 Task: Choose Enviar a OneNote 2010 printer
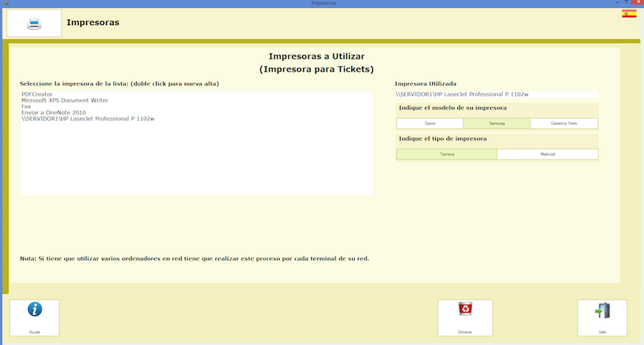(x=54, y=112)
